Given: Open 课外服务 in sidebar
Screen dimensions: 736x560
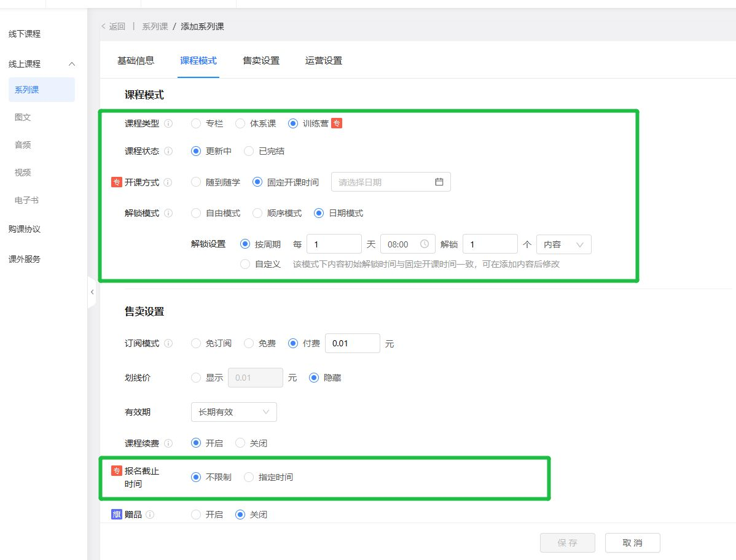Looking at the screenshot, I should (25, 259).
